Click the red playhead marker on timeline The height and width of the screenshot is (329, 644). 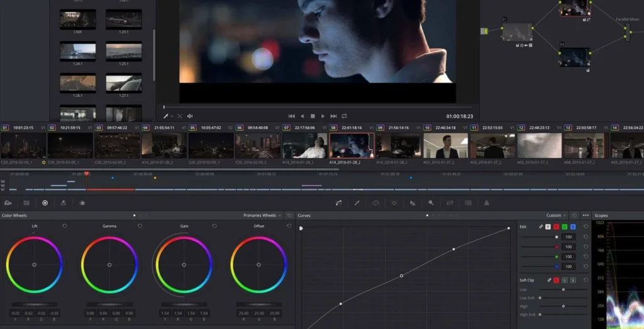(87, 174)
